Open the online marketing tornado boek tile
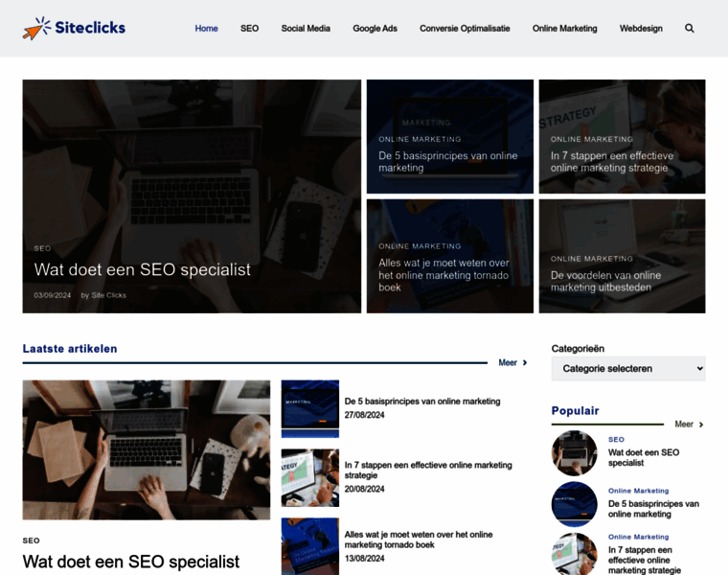Image resolution: width=728 pixels, height=575 pixels. pos(450,256)
